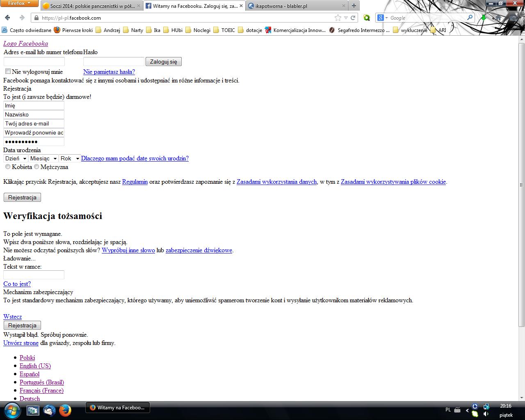Open the Andrzej bookmark folder

tap(108, 30)
